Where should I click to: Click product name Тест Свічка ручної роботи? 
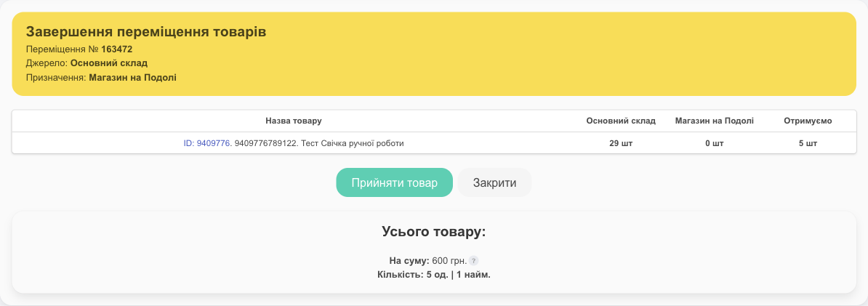pyautogui.click(x=353, y=143)
